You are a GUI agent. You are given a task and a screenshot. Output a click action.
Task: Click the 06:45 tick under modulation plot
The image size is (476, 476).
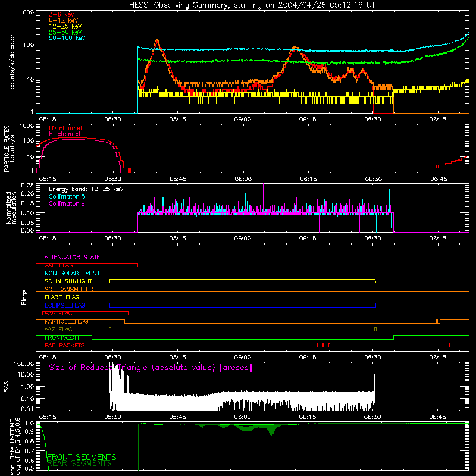pyautogui.click(x=438, y=239)
